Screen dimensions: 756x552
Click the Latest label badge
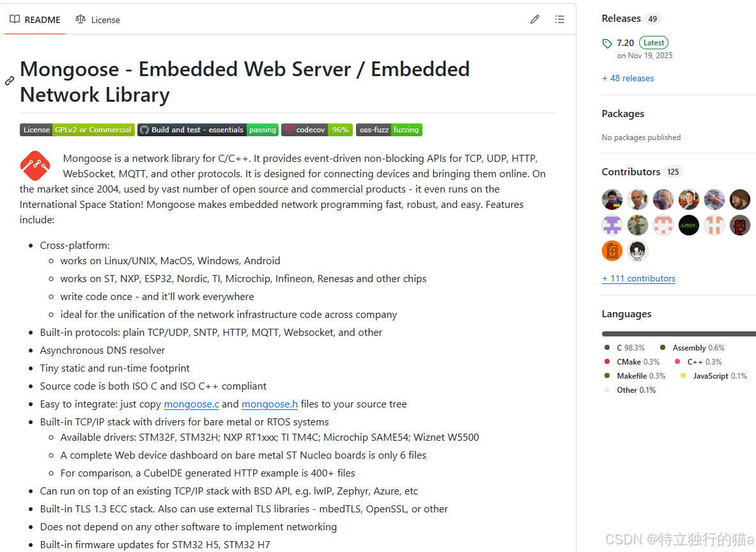click(x=654, y=42)
